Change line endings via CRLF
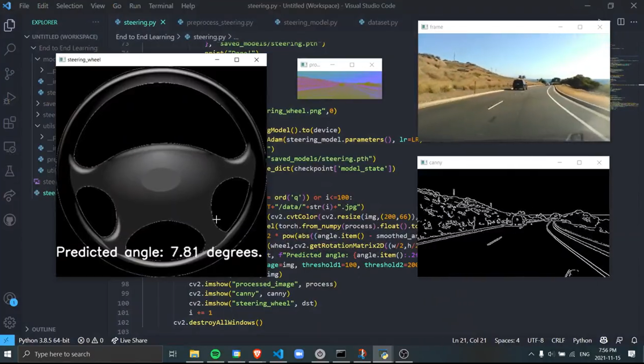Image resolution: width=644 pixels, height=364 pixels. tap(558, 340)
